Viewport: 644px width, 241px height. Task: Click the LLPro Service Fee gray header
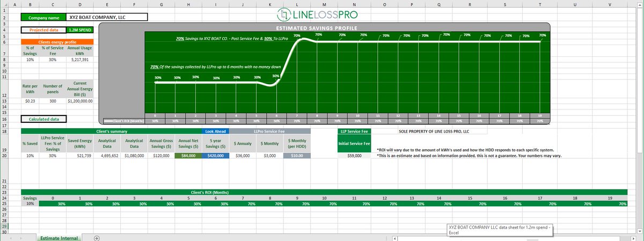[270, 130]
